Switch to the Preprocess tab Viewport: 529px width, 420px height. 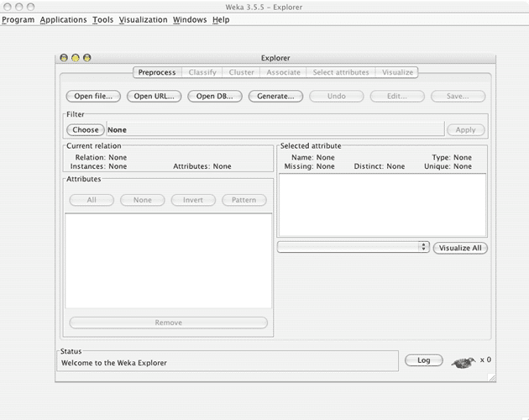[157, 73]
